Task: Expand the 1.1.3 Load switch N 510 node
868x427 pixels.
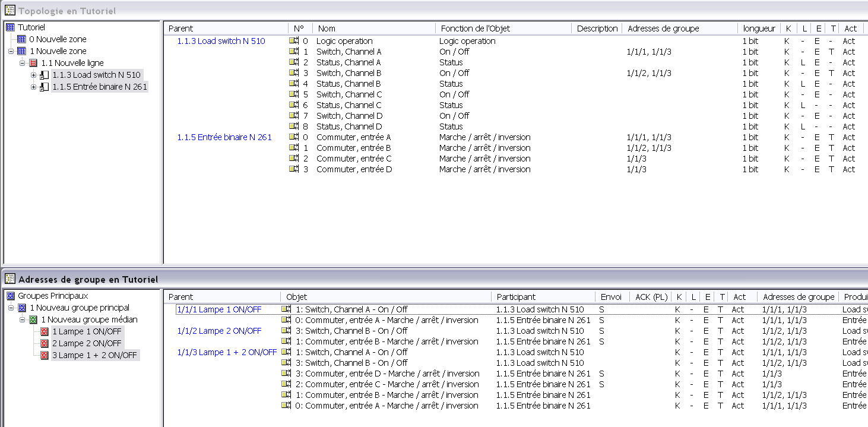Action: (34, 75)
